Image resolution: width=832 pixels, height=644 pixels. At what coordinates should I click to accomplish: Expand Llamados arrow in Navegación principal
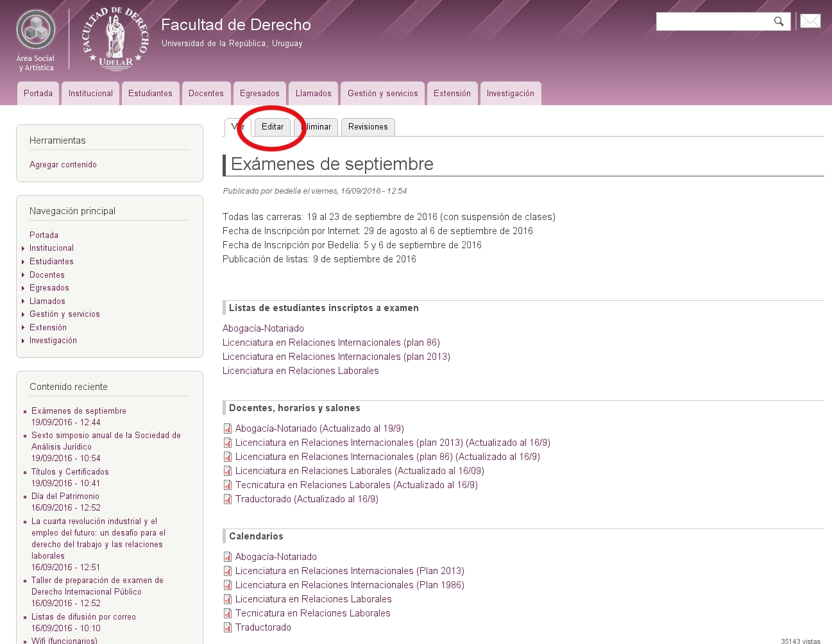(x=23, y=301)
